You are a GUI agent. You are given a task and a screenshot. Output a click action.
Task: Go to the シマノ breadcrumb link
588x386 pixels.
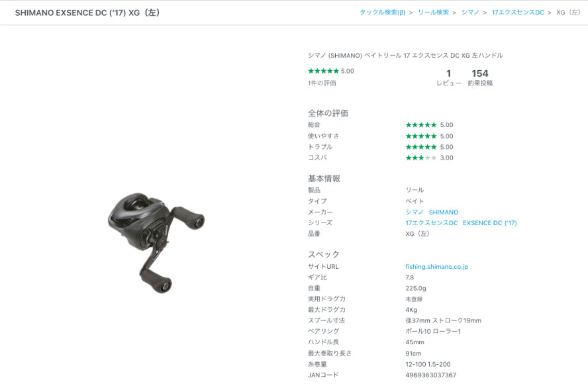click(x=470, y=13)
